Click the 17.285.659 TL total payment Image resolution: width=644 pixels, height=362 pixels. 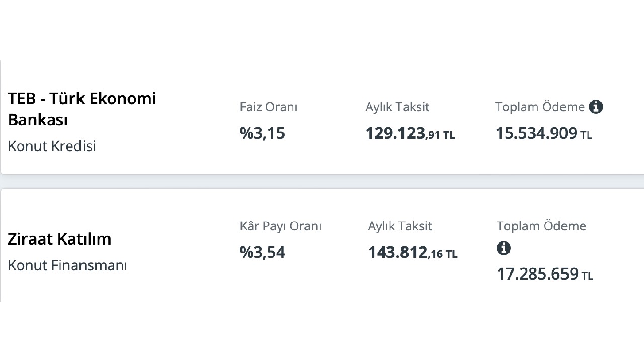(x=545, y=274)
